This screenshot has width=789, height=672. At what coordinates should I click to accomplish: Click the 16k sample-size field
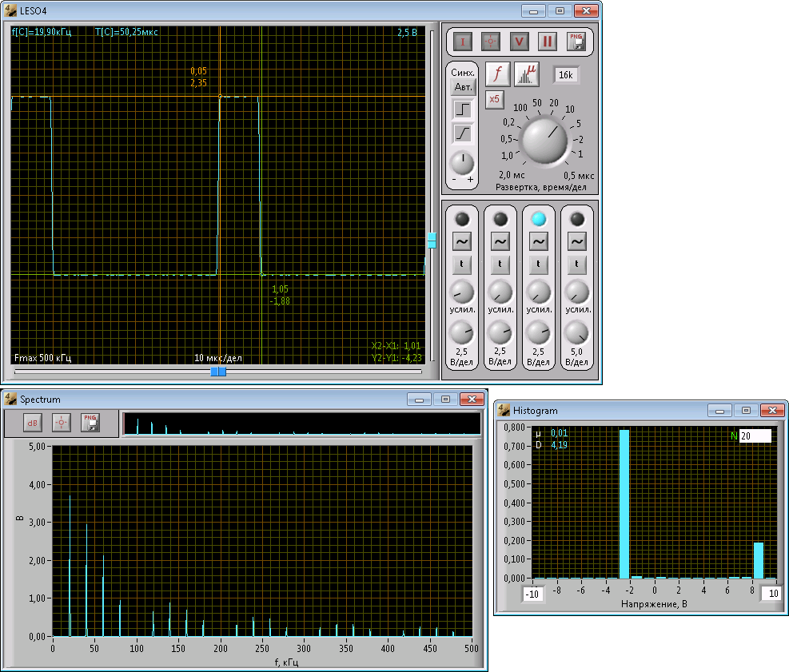[x=566, y=75]
